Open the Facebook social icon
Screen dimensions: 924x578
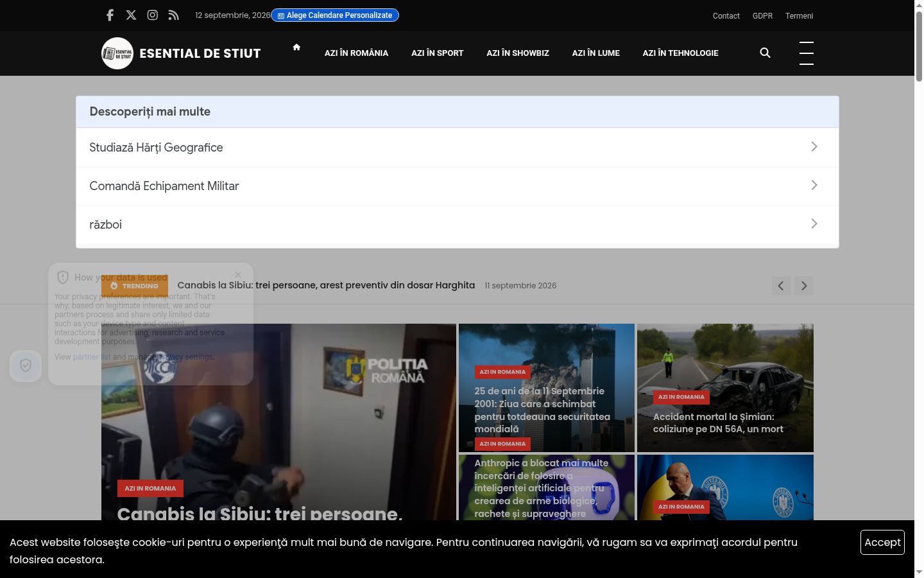point(110,15)
